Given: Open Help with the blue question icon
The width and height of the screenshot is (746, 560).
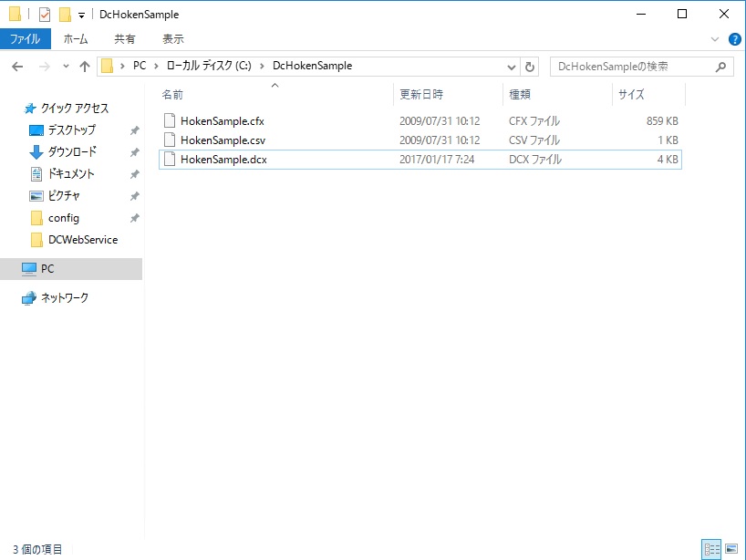Looking at the screenshot, I should tap(734, 39).
